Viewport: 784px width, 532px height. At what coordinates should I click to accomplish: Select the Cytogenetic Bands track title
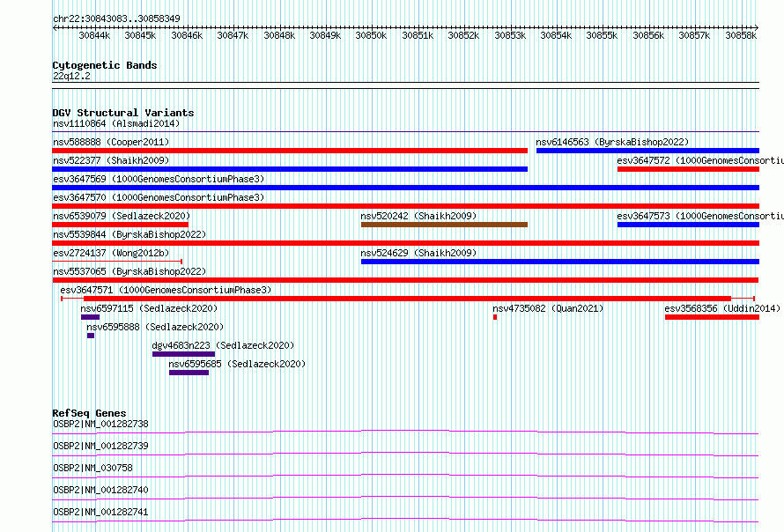(x=105, y=65)
